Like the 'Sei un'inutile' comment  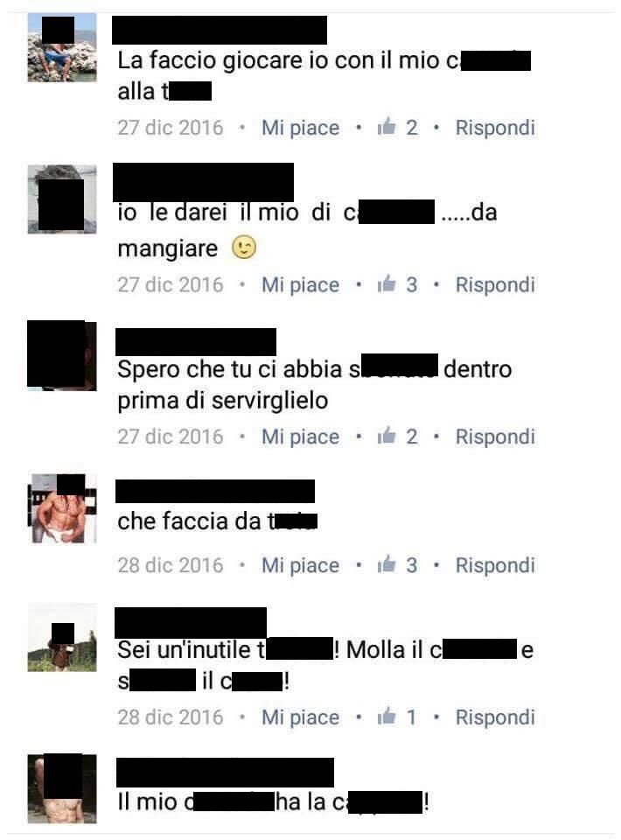point(300,717)
